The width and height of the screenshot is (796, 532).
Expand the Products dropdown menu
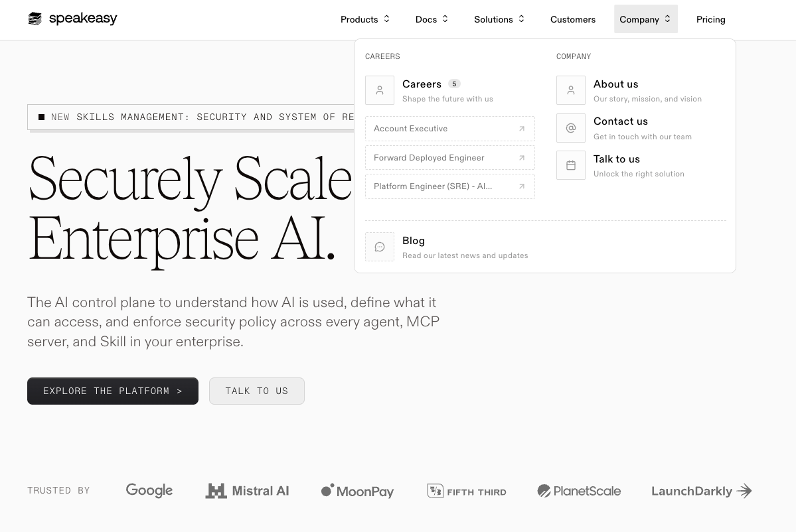(x=365, y=19)
